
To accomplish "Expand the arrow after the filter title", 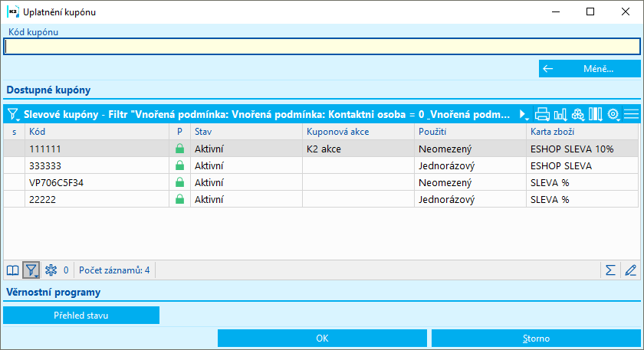I will (523, 114).
